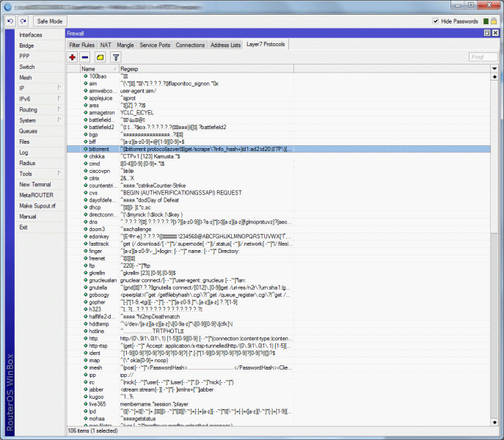Click Make Supout.rif

click(37, 205)
